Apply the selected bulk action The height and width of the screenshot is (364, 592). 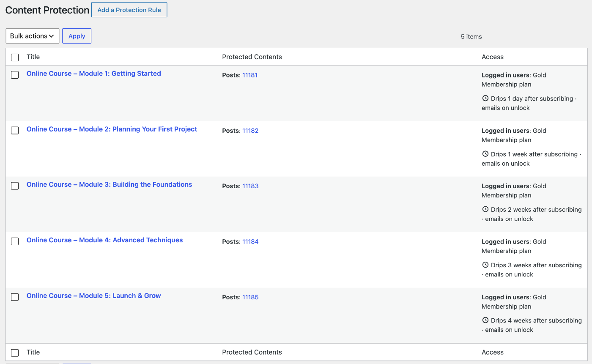click(x=77, y=36)
